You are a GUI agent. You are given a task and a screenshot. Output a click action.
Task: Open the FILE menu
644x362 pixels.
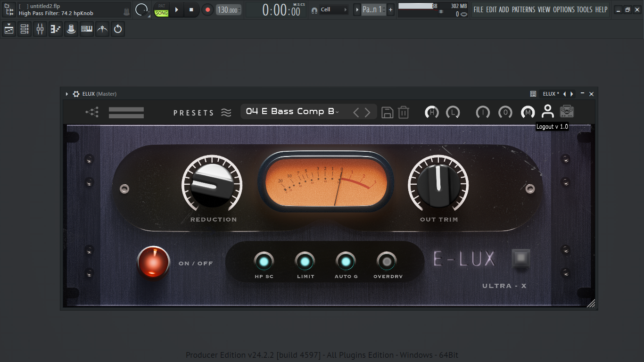[479, 9]
